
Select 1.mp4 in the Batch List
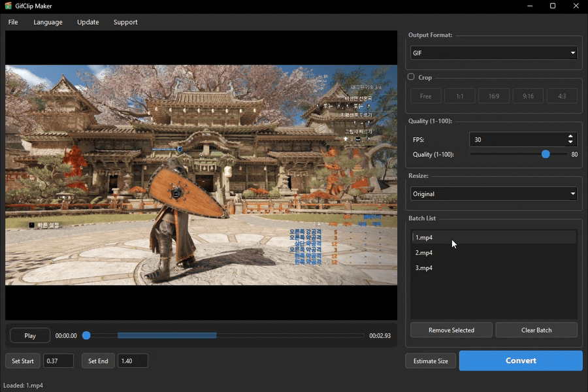click(493, 237)
